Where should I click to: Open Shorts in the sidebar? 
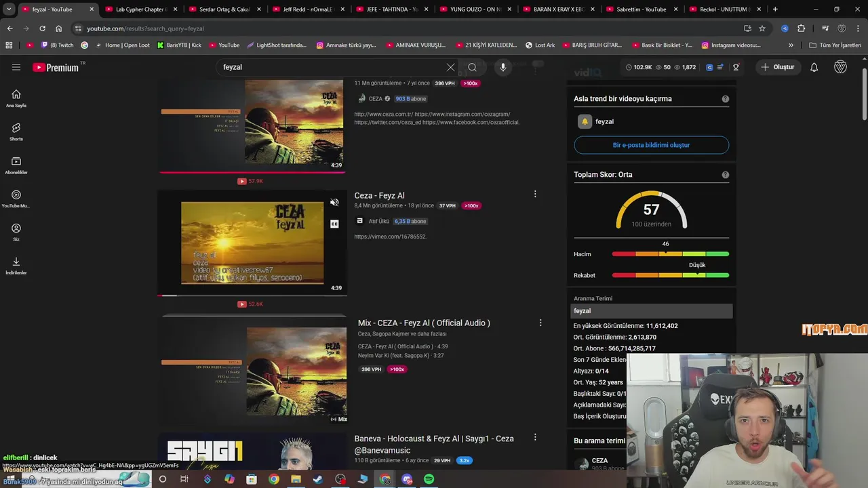tap(16, 131)
